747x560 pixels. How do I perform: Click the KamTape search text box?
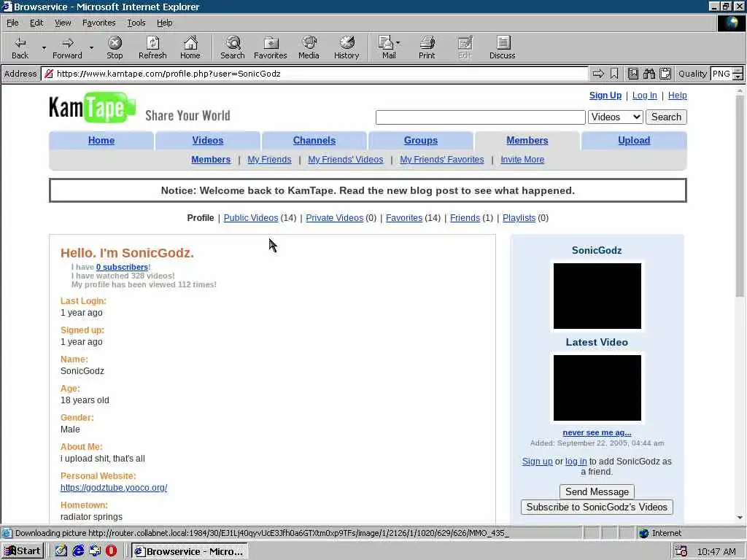click(x=480, y=117)
